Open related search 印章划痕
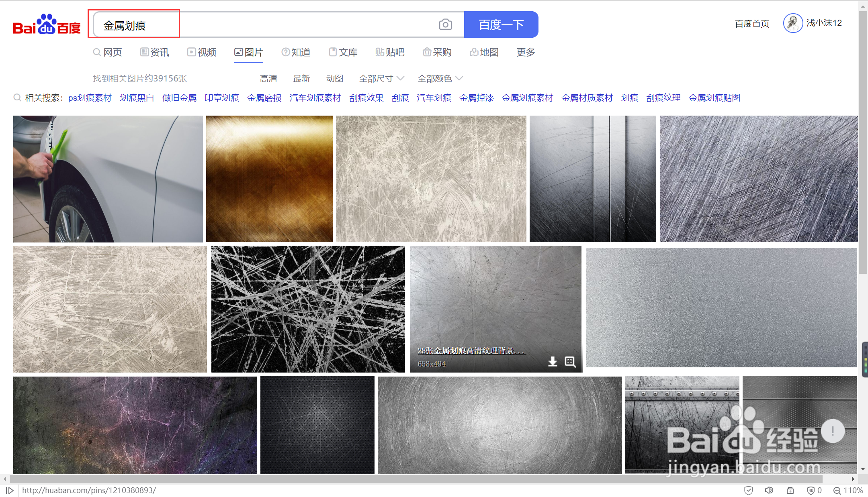This screenshot has width=868, height=497. tap(222, 98)
